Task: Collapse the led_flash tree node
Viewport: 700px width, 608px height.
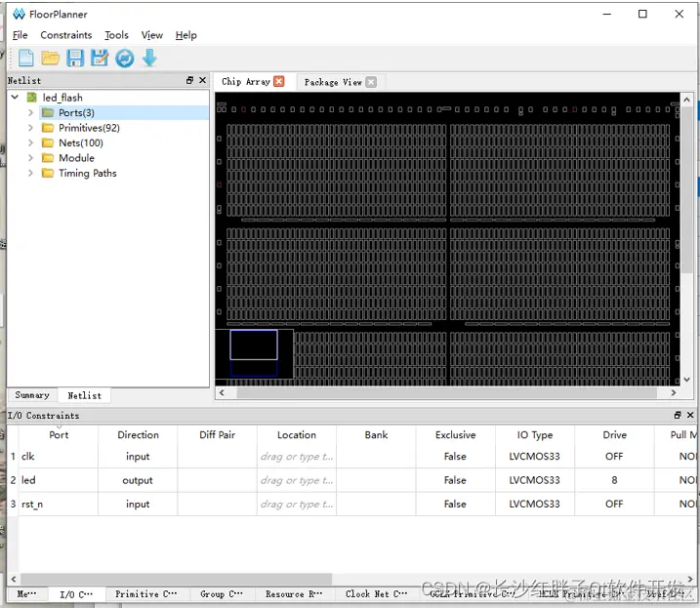Action: [15, 97]
